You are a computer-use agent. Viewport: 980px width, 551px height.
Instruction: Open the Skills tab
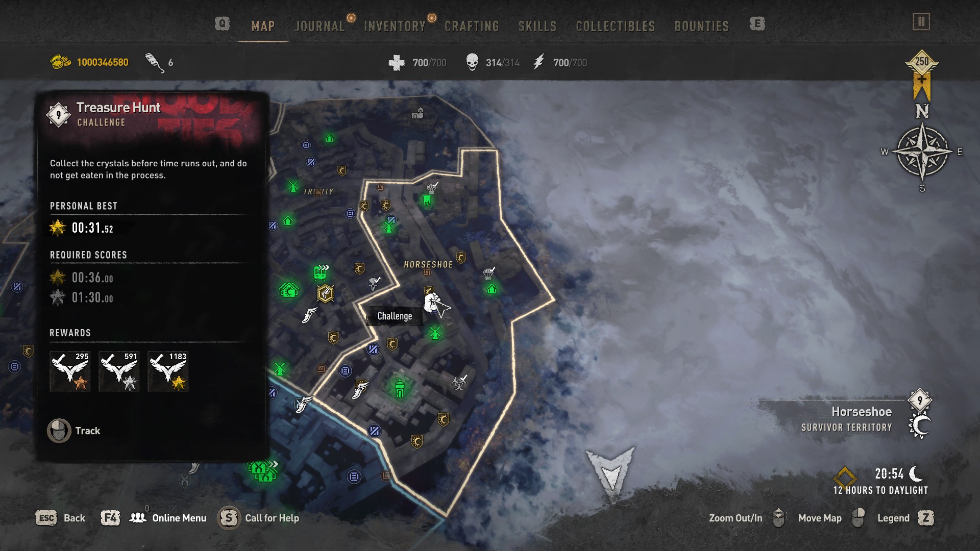click(537, 26)
